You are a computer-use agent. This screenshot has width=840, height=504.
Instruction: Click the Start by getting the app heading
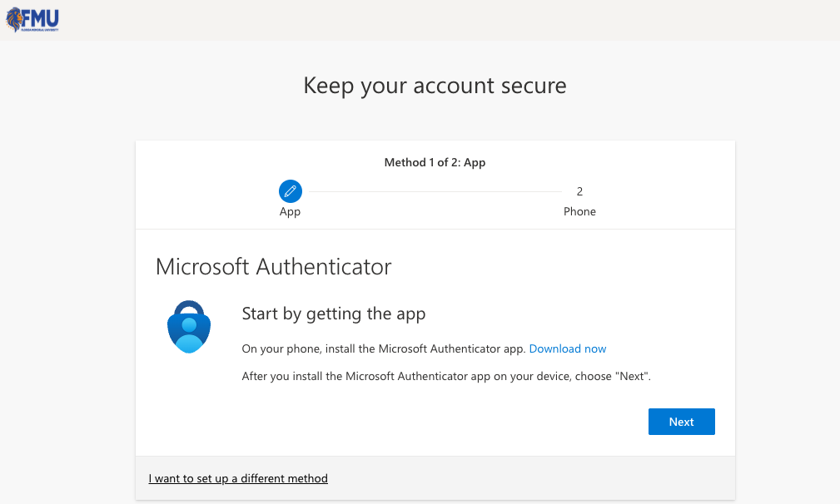(x=333, y=314)
